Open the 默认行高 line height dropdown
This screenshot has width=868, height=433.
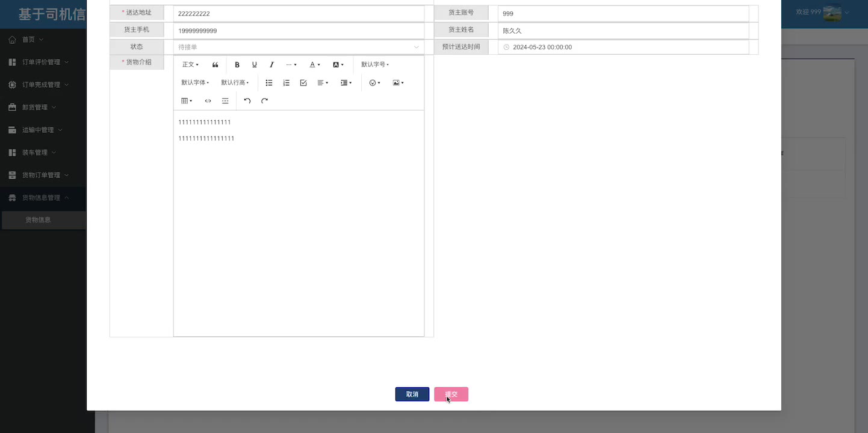(x=235, y=82)
